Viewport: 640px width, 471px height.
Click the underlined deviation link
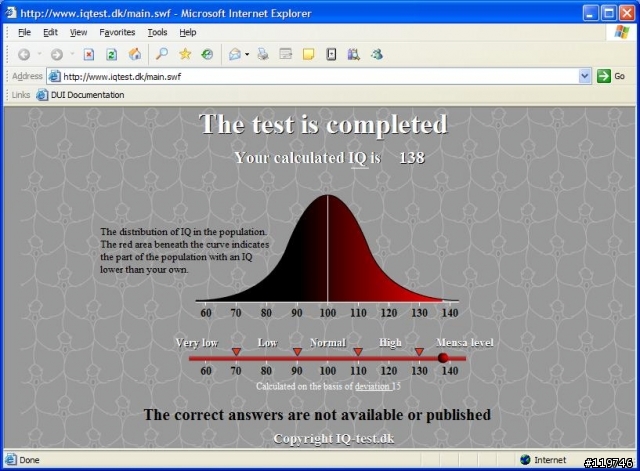pos(372,386)
